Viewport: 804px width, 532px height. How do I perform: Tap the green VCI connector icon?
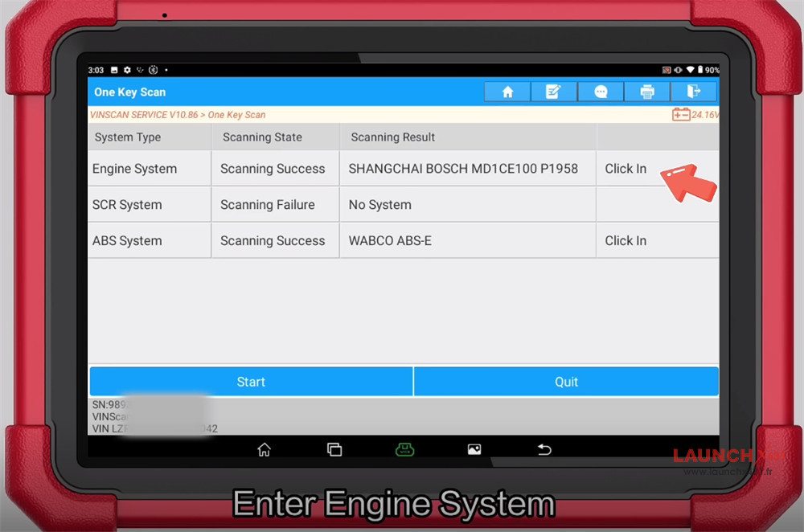coord(404,449)
